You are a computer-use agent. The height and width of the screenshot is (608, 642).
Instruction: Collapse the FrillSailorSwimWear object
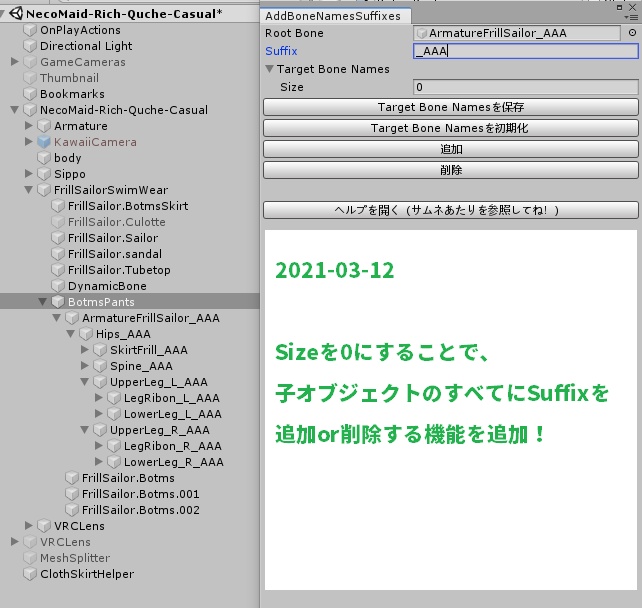click(x=29, y=190)
